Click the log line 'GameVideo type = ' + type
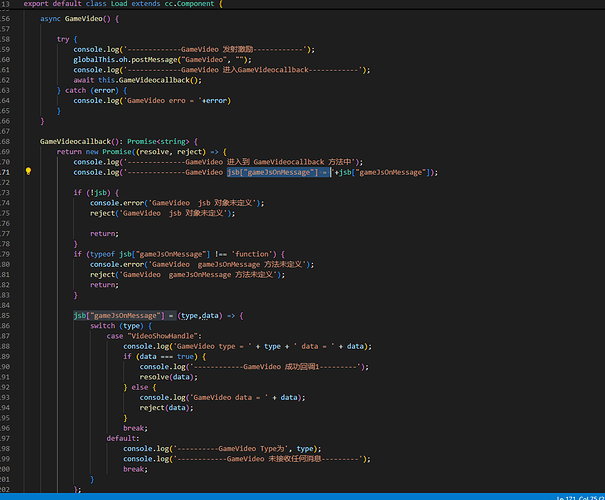Screen dimensions: 605x500 [x=247, y=346]
